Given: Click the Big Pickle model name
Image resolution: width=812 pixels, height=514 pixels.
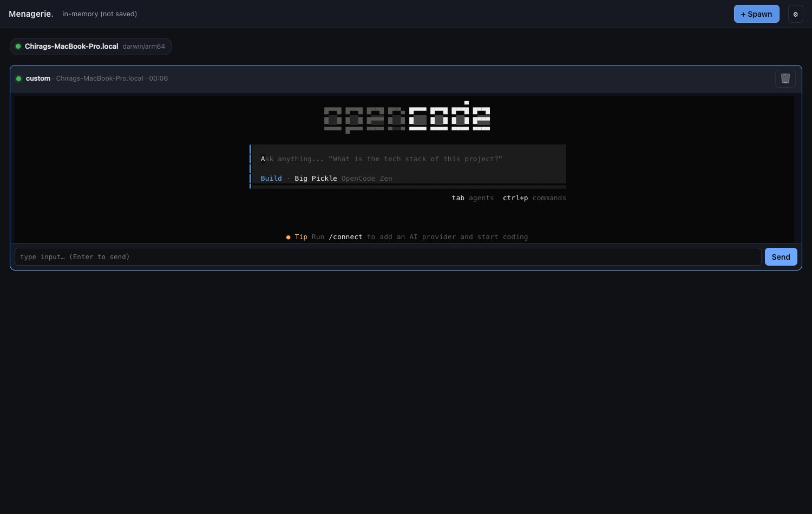Looking at the screenshot, I should (x=316, y=179).
